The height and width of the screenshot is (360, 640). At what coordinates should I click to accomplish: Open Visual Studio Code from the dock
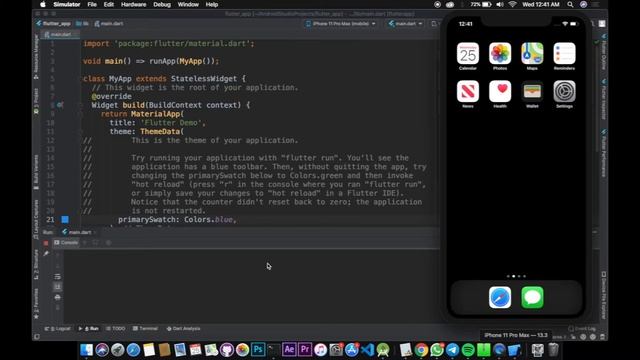pyautogui.click(x=367, y=350)
